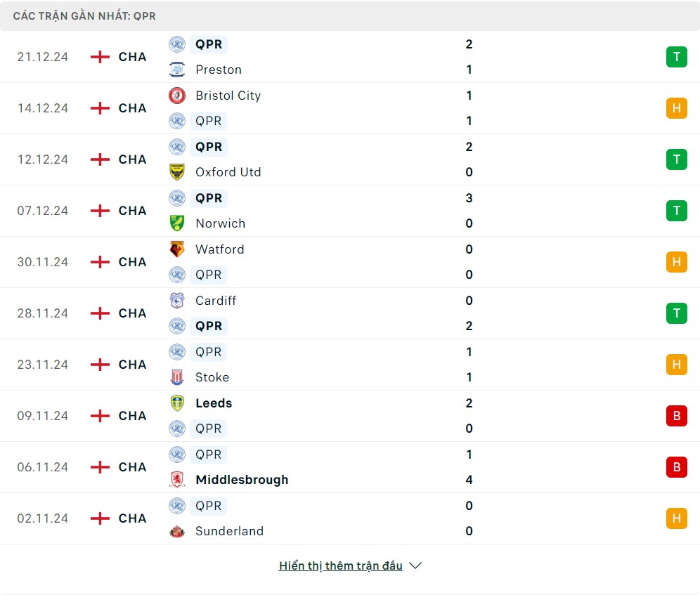Click the Stoke club crest icon
The width and height of the screenshot is (700, 595).
click(176, 377)
